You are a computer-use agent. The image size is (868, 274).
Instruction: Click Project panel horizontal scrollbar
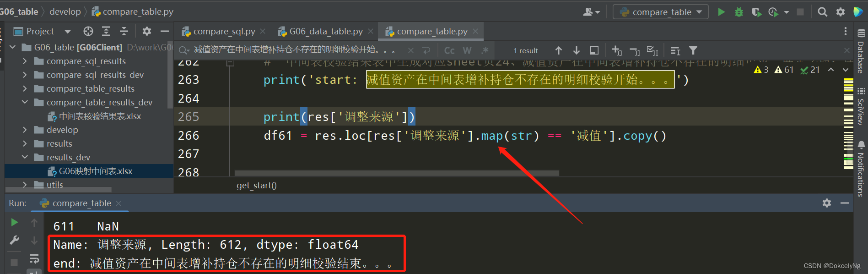tap(58, 189)
